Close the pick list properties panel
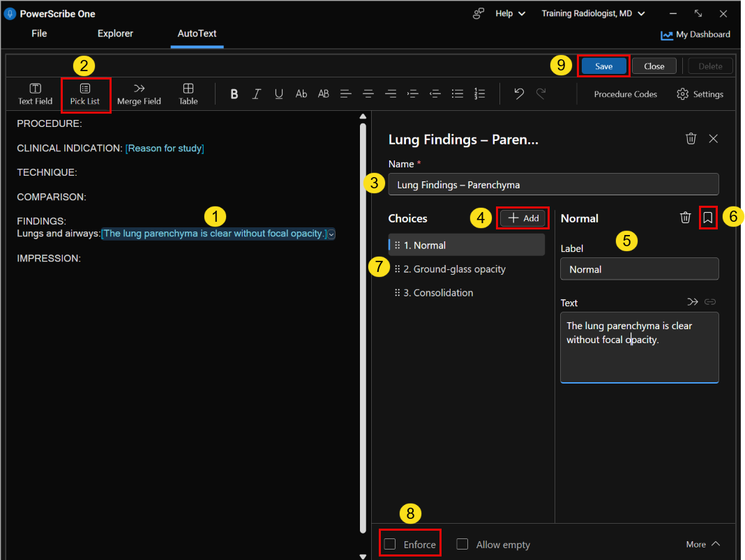The height and width of the screenshot is (560, 745). pos(713,139)
